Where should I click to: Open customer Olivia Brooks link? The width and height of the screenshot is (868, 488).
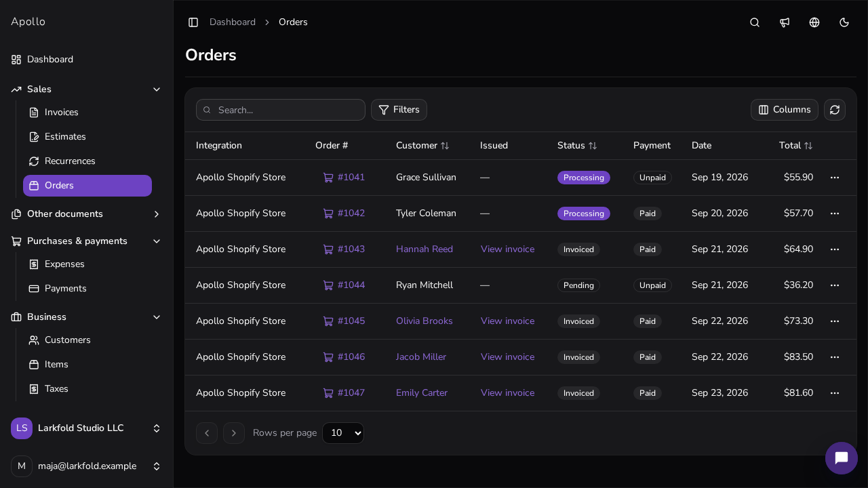pyautogui.click(x=425, y=321)
